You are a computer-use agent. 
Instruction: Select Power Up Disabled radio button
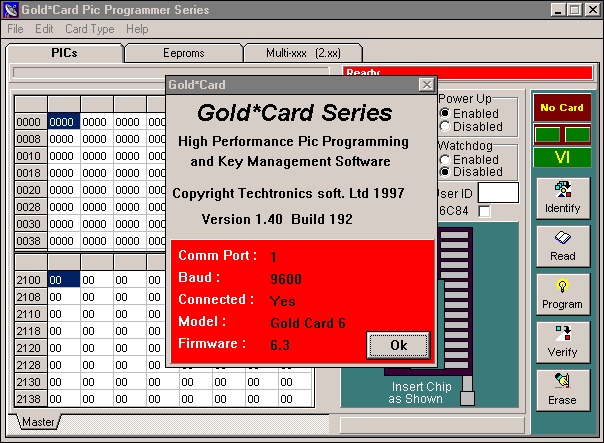click(x=445, y=126)
